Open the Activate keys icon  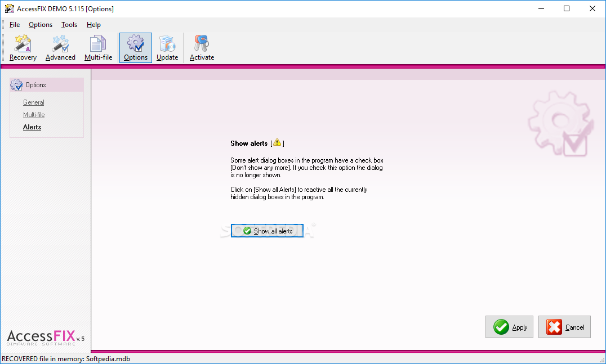click(202, 48)
